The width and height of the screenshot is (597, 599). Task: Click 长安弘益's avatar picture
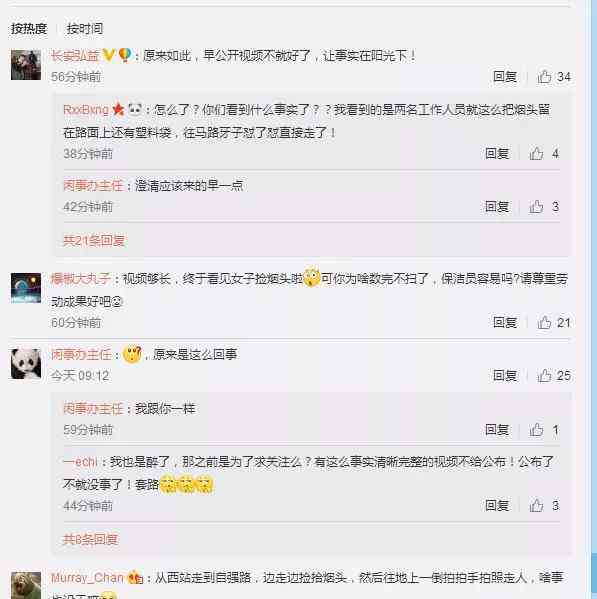click(26, 65)
